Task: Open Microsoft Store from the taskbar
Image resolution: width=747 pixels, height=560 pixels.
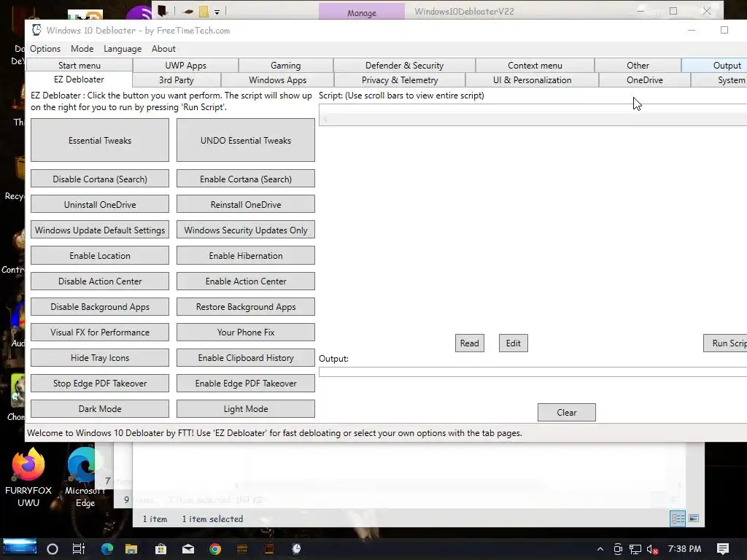Action: point(161,549)
